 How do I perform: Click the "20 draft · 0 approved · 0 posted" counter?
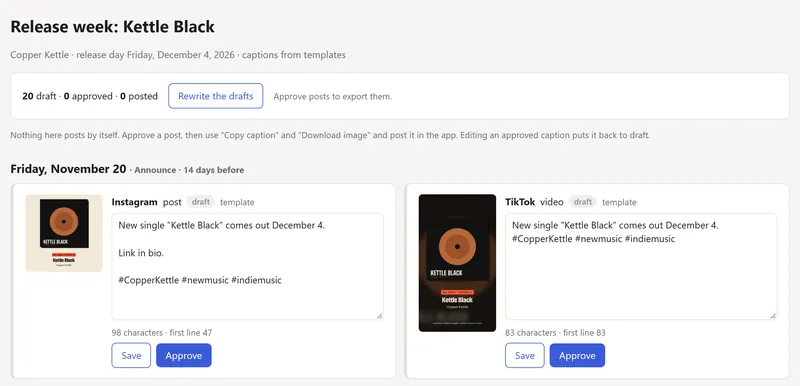90,96
